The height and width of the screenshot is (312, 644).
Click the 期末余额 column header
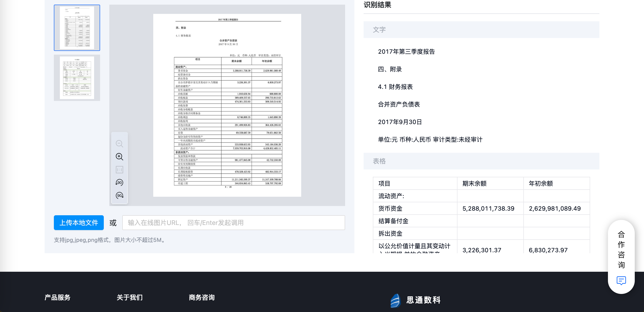point(474,184)
